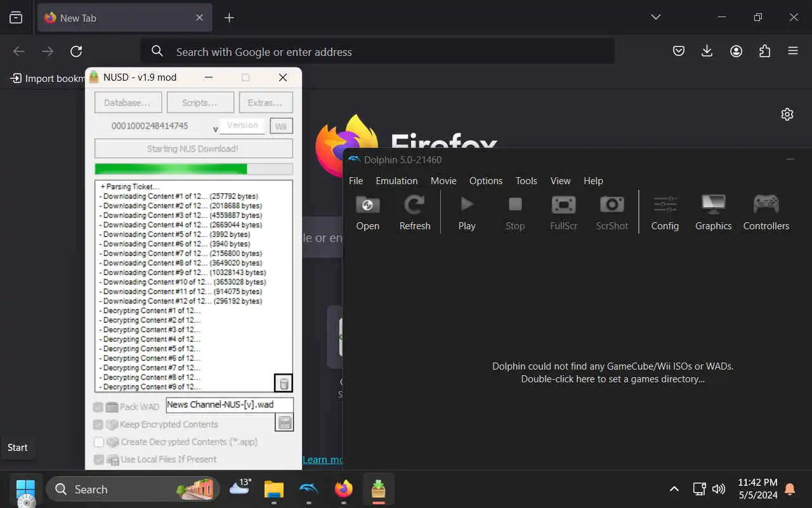Open Dolphin View menu
Image resolution: width=812 pixels, height=508 pixels.
[x=560, y=181]
